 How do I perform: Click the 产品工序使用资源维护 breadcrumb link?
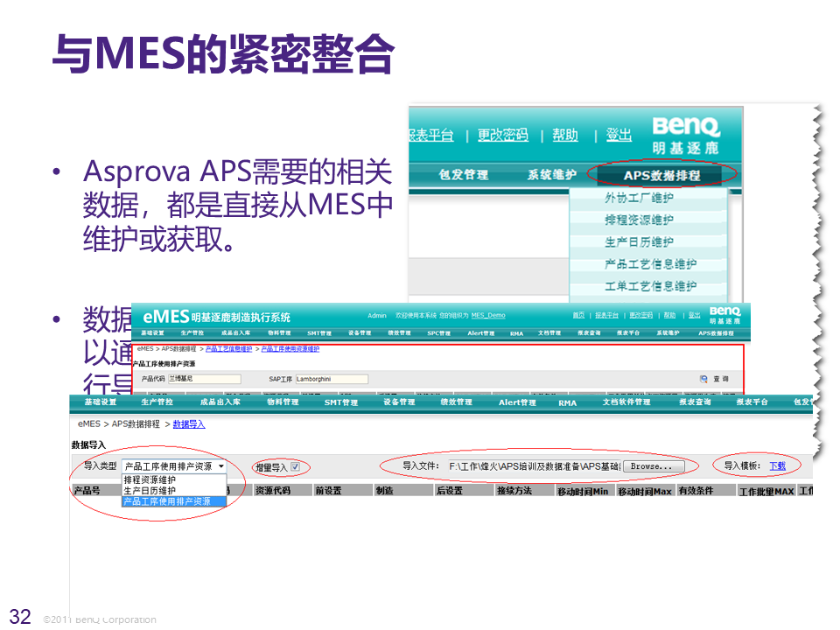tap(290, 349)
